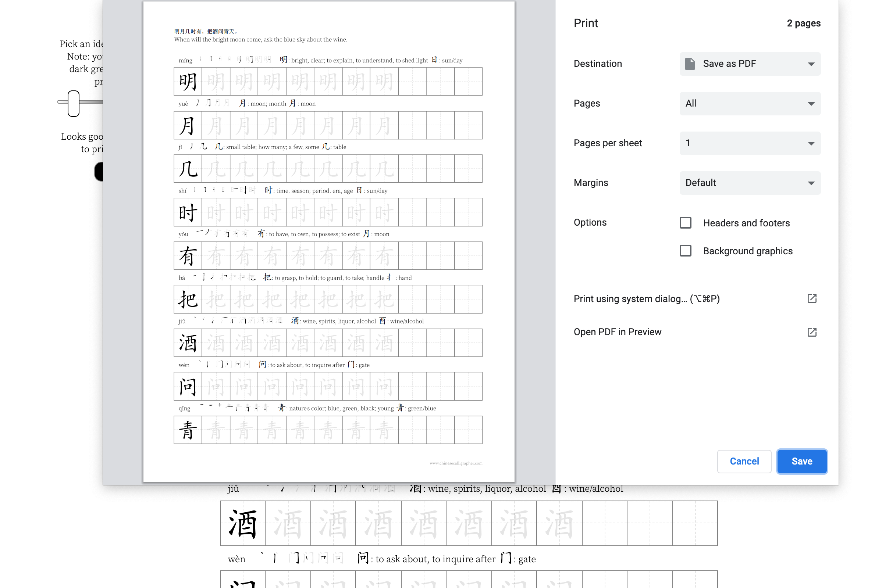Click the 'Margins' label
This screenshot has height=588, width=875.
(x=591, y=183)
